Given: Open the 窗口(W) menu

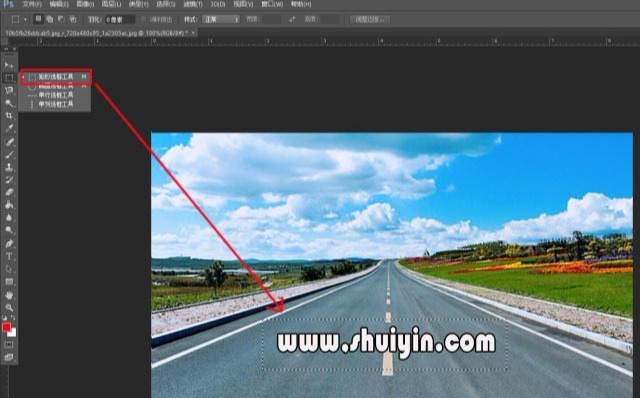Looking at the screenshot, I should (272, 4).
